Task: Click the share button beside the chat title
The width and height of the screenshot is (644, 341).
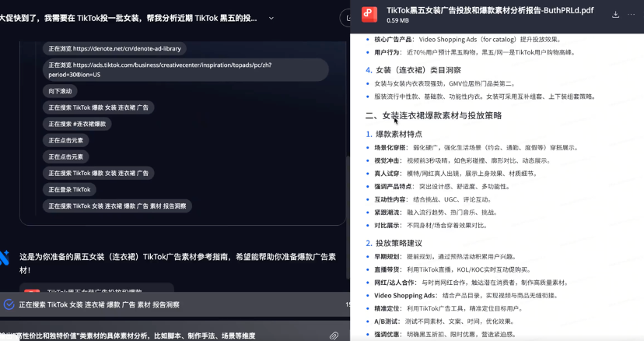Action: 346,18
